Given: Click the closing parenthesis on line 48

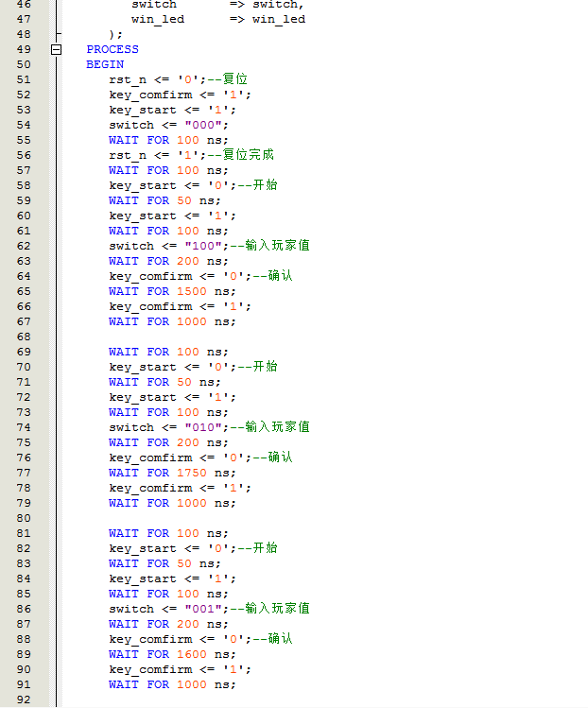Looking at the screenshot, I should coord(115,34).
